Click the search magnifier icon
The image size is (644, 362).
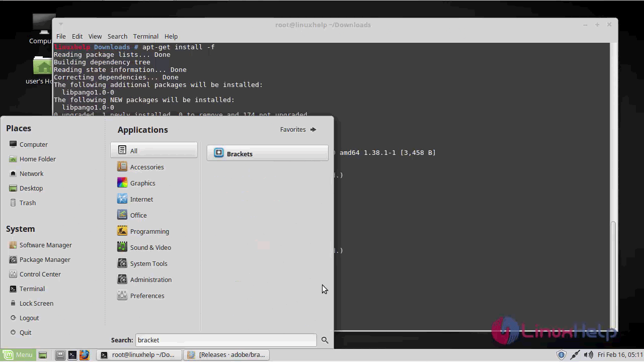click(325, 340)
